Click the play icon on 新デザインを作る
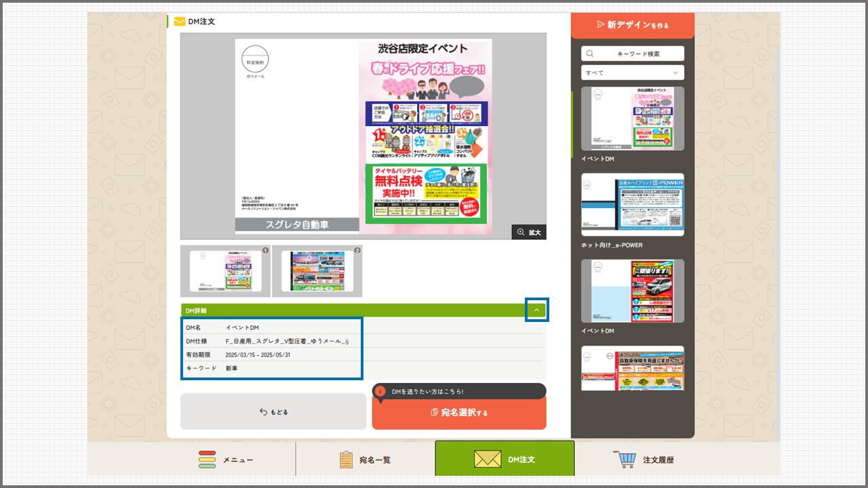The width and height of the screenshot is (868, 488). tap(600, 24)
